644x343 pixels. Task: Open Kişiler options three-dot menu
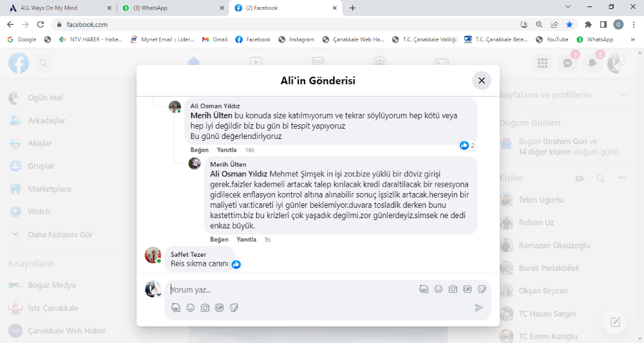click(x=622, y=178)
